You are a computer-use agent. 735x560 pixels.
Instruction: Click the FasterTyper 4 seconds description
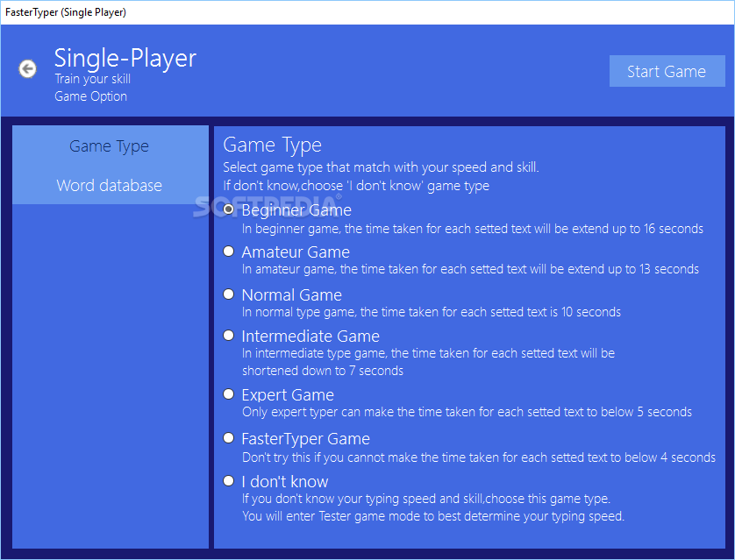click(479, 457)
